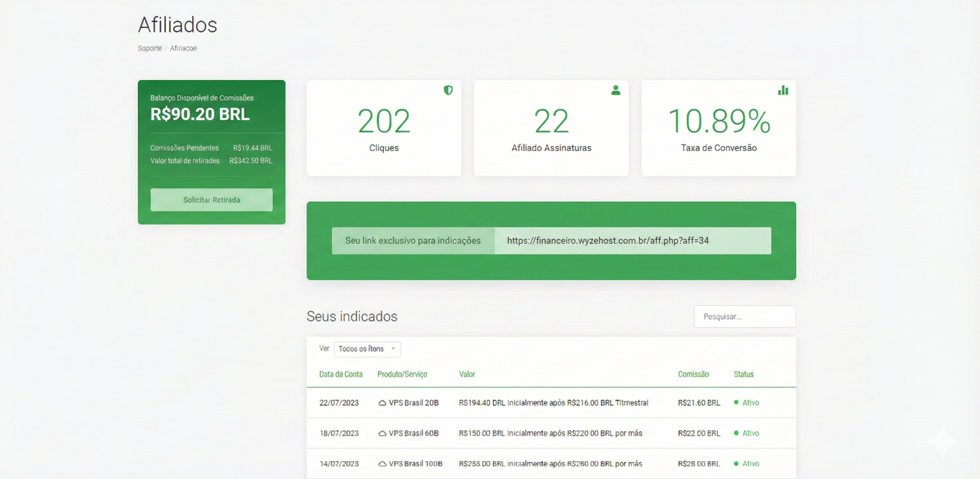Select the exclusive affiliate link URL field

[632, 240]
